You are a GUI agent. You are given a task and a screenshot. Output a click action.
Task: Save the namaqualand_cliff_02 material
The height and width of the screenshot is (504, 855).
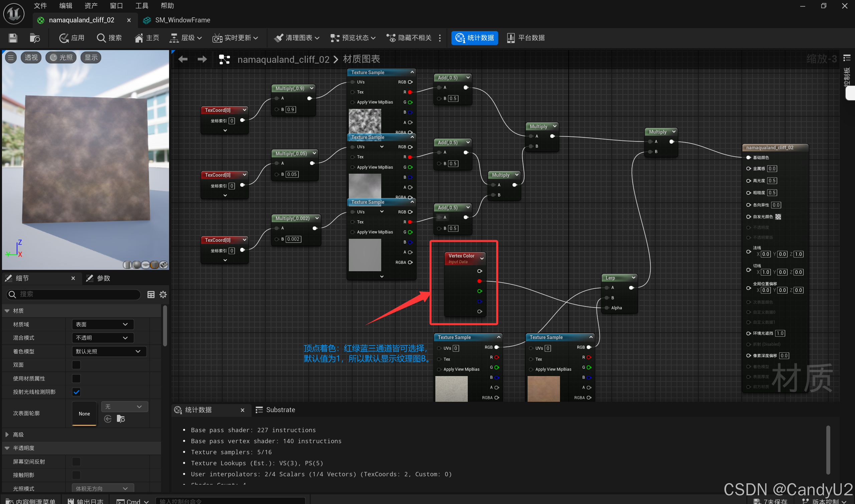13,38
